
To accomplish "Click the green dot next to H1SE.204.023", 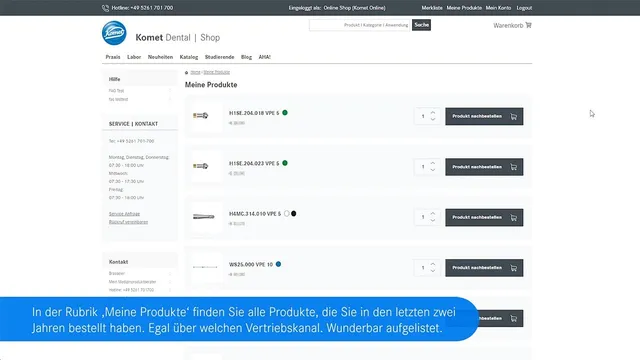I will (285, 163).
